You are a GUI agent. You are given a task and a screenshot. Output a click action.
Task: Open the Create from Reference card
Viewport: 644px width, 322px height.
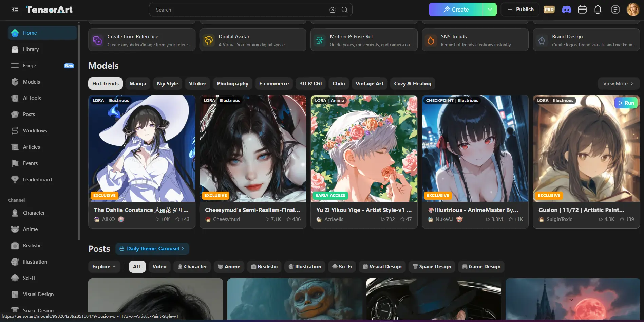(x=142, y=40)
